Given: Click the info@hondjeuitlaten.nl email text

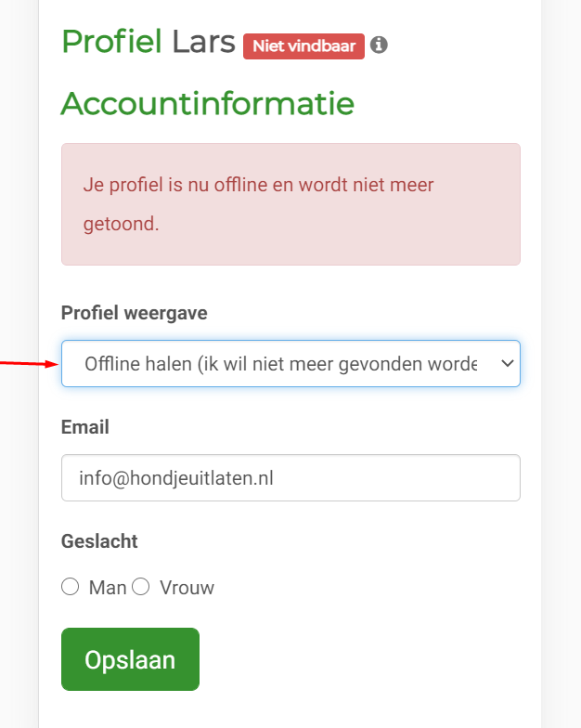Looking at the screenshot, I should (x=176, y=478).
